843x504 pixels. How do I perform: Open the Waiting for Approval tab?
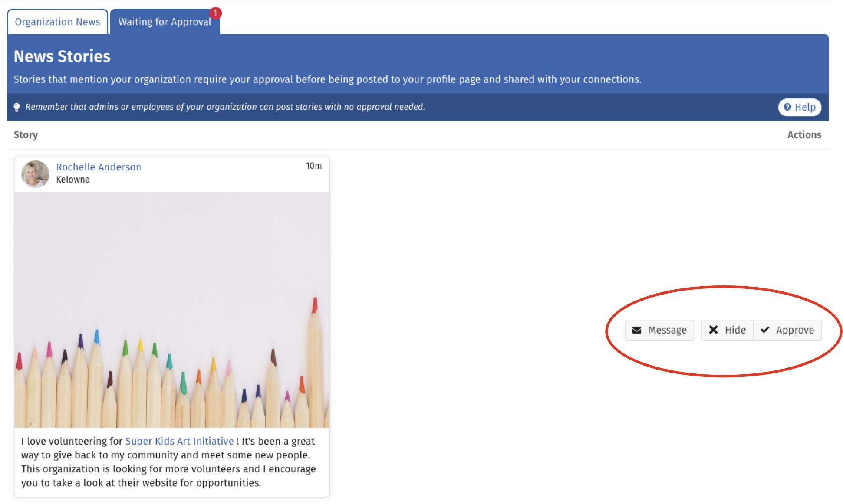click(165, 22)
